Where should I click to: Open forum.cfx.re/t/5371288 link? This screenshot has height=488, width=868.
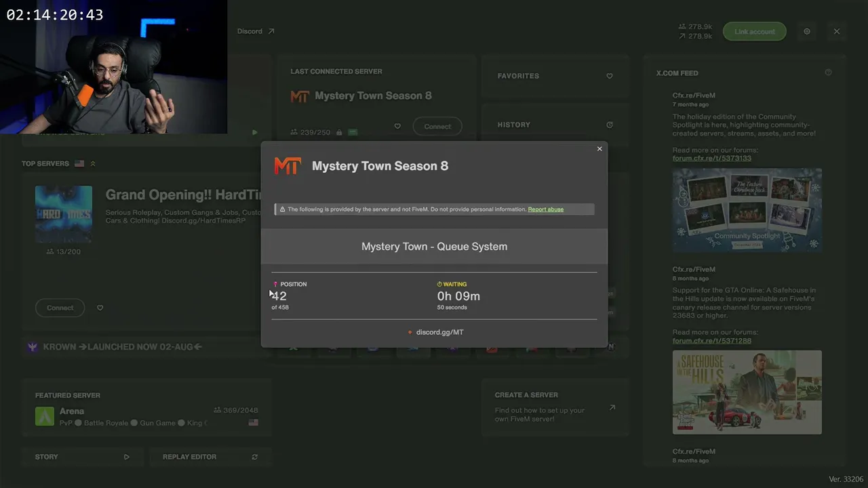(x=712, y=341)
